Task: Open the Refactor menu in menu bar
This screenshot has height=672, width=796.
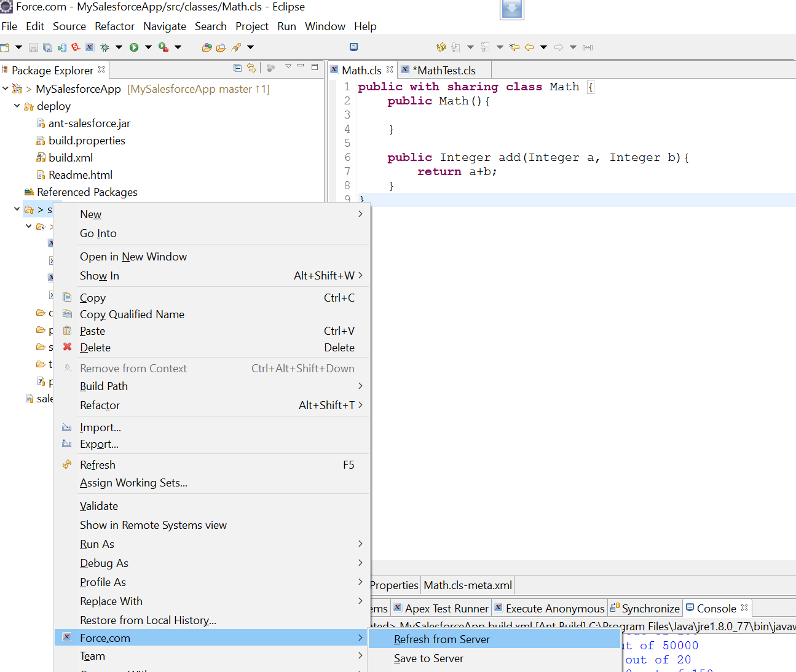Action: coord(114,26)
